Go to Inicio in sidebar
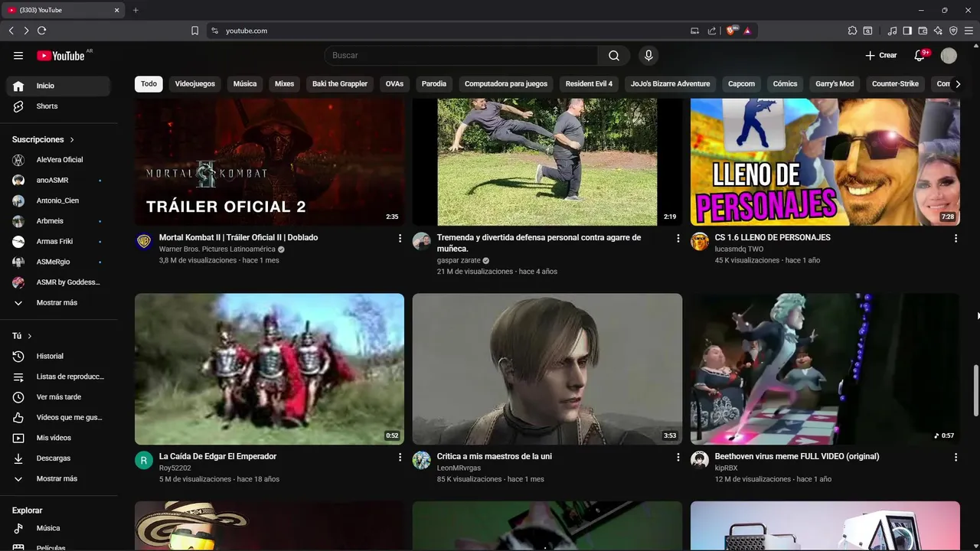 tap(58, 86)
